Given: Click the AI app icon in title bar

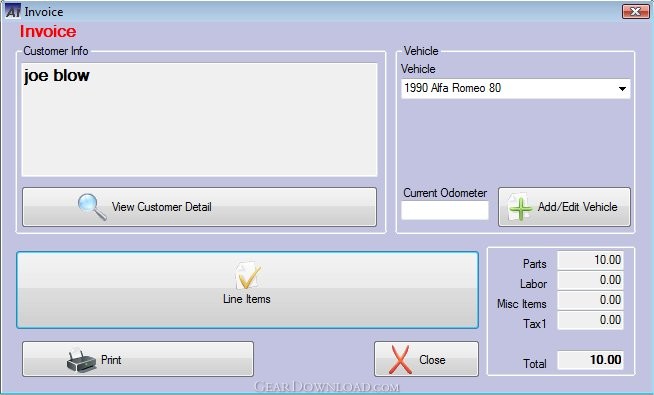Looking at the screenshot, I should click(x=13, y=11).
